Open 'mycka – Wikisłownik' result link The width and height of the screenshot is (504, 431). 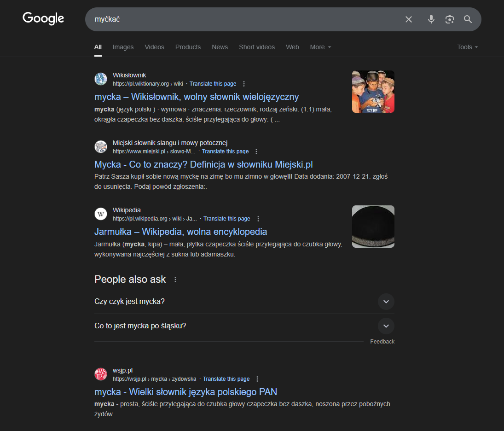(x=197, y=97)
